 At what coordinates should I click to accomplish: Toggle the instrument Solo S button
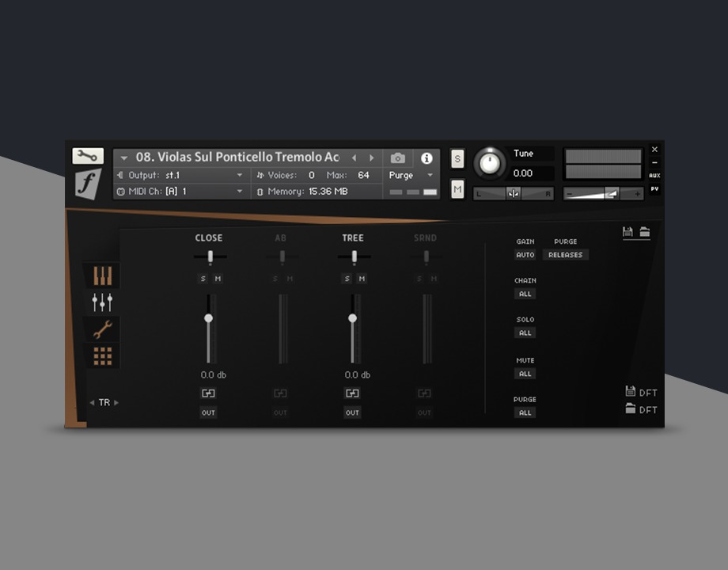[457, 158]
